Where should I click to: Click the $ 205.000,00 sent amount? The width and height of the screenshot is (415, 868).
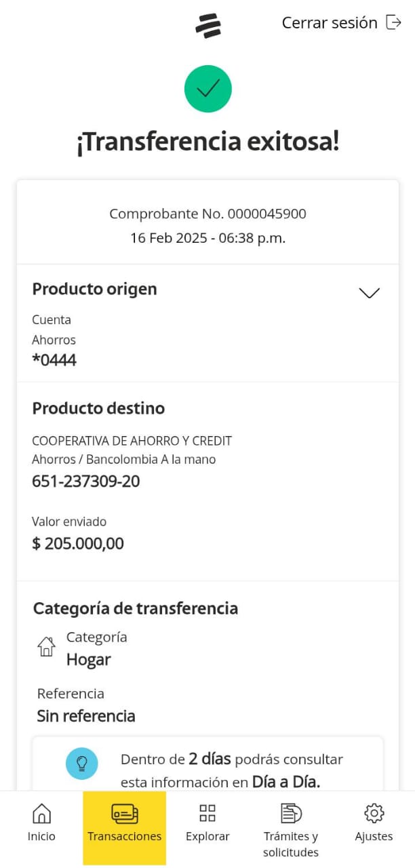tap(78, 543)
